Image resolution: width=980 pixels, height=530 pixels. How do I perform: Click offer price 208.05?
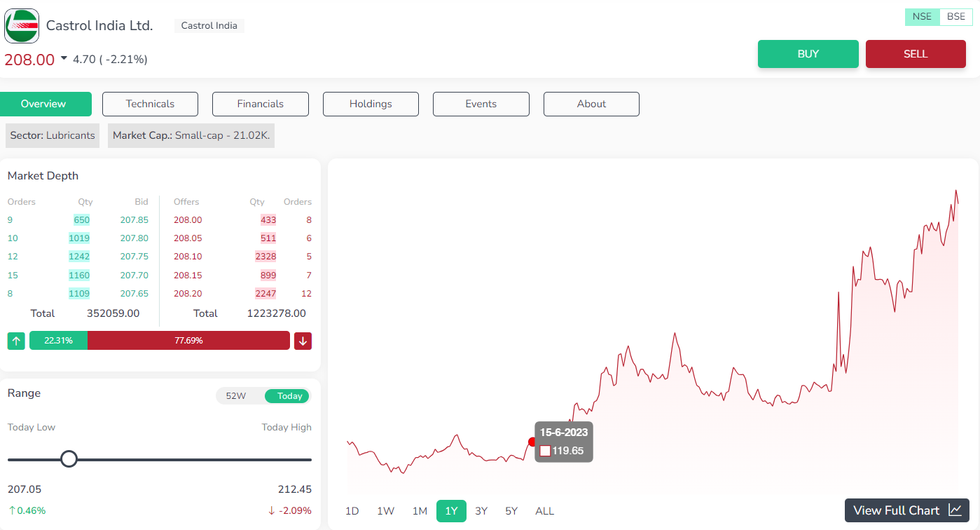click(x=188, y=238)
